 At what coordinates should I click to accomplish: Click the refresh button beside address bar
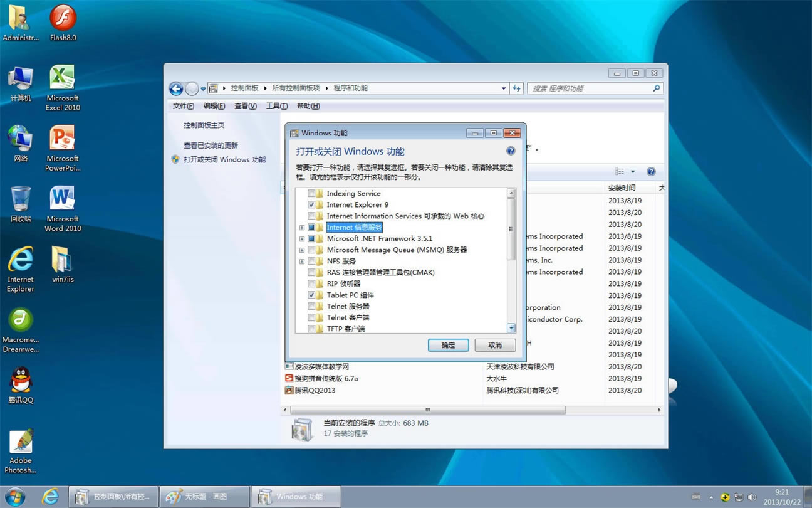point(516,88)
